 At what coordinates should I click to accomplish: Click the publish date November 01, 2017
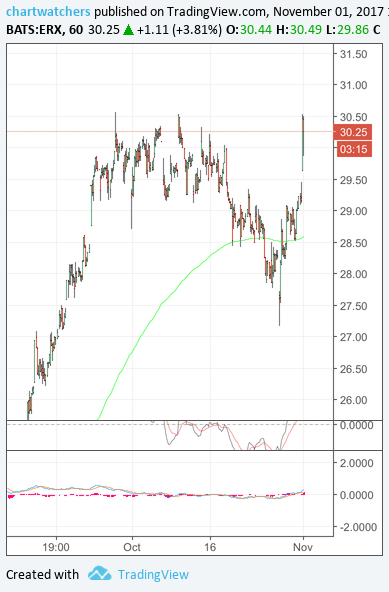328,11
